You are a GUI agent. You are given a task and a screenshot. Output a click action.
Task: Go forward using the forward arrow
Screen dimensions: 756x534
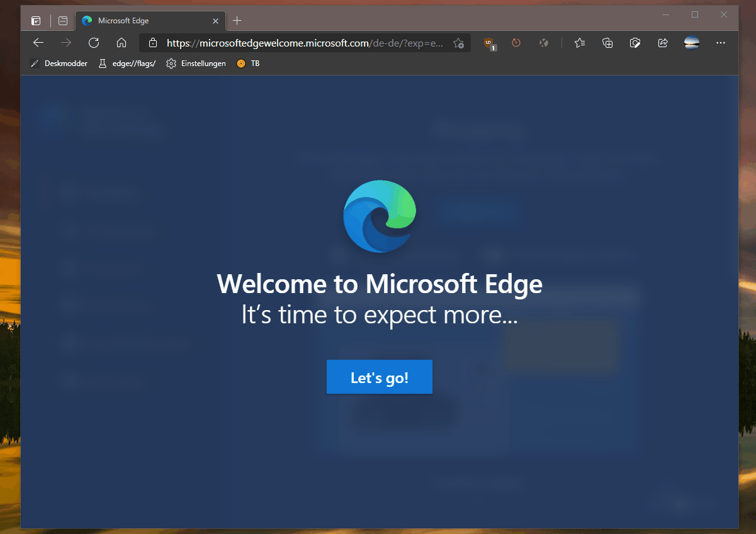(x=66, y=43)
